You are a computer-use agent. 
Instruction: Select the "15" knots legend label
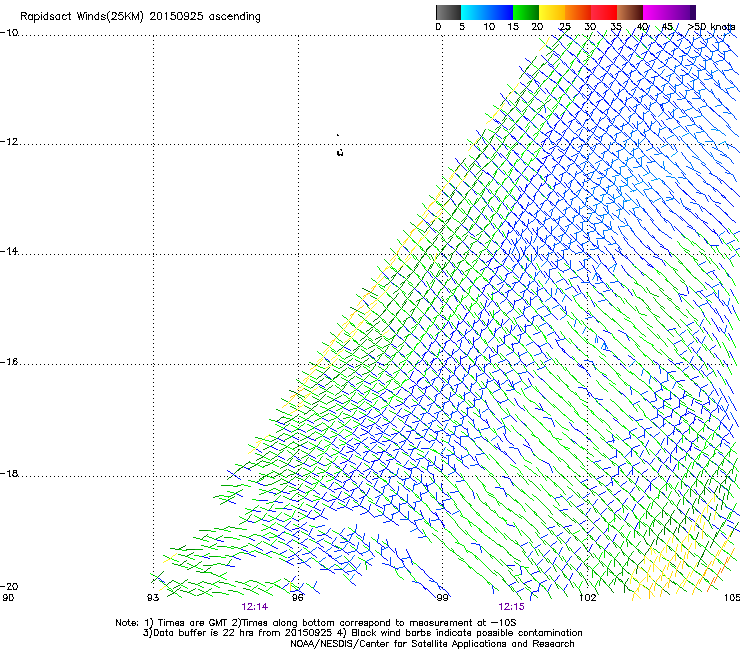pyautogui.click(x=513, y=27)
